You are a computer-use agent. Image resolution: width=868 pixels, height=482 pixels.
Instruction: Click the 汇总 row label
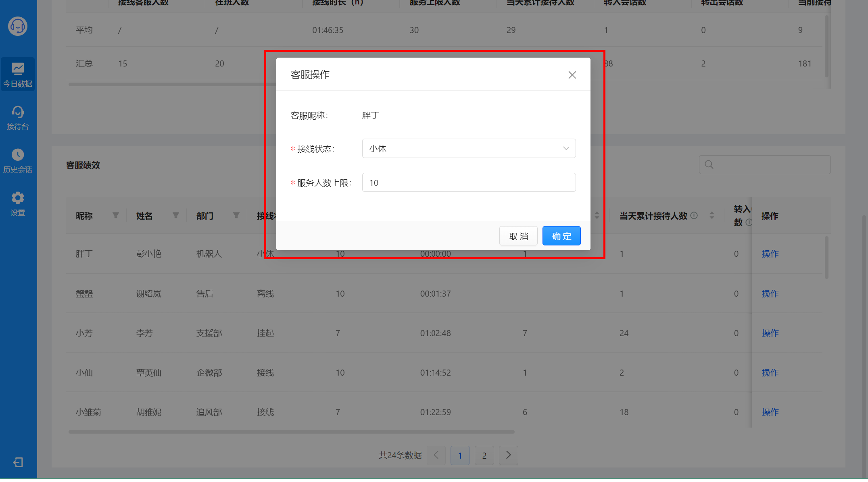84,64
